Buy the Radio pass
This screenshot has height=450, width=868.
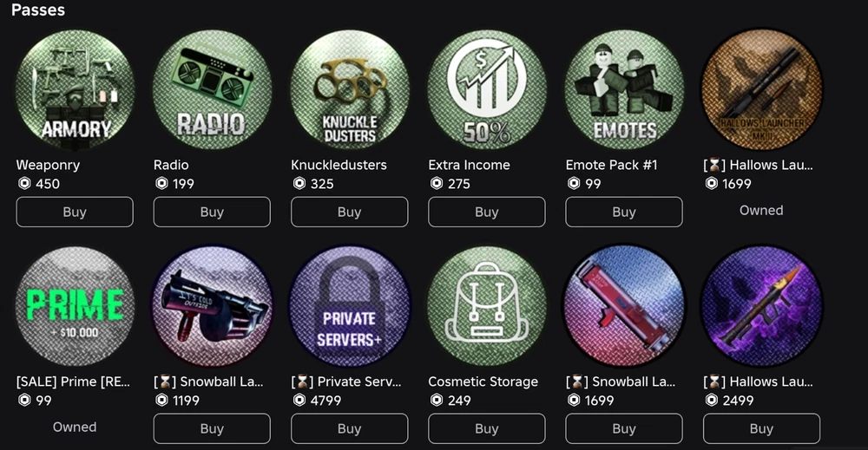(x=212, y=212)
